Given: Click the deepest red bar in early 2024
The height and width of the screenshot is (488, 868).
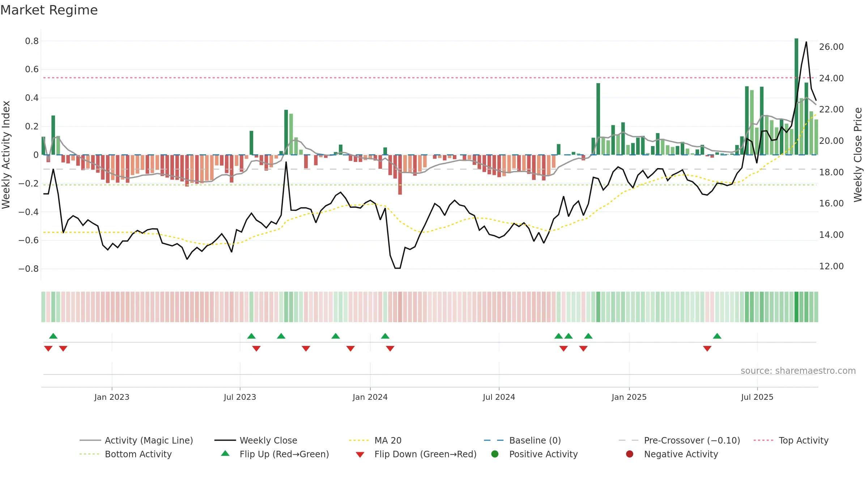Looking at the screenshot, I should click(x=400, y=175).
